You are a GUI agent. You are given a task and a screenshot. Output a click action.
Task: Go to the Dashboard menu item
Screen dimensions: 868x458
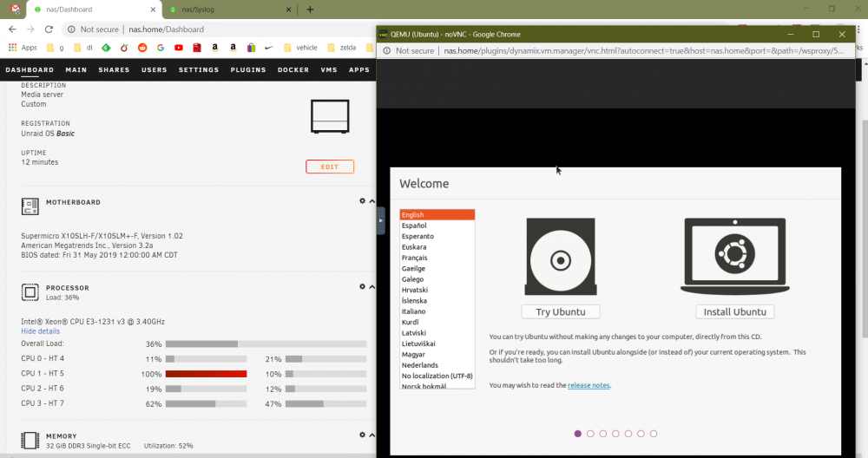pyautogui.click(x=30, y=69)
